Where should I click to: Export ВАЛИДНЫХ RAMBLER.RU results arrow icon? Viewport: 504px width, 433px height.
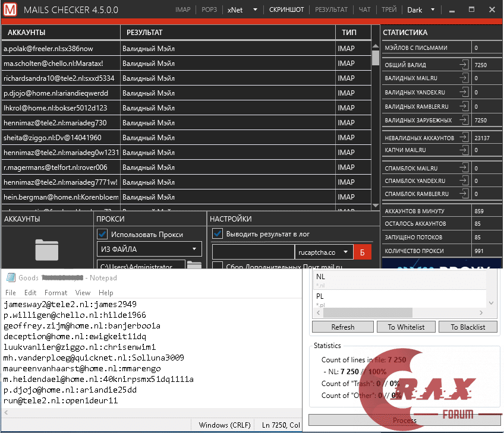tap(464, 106)
